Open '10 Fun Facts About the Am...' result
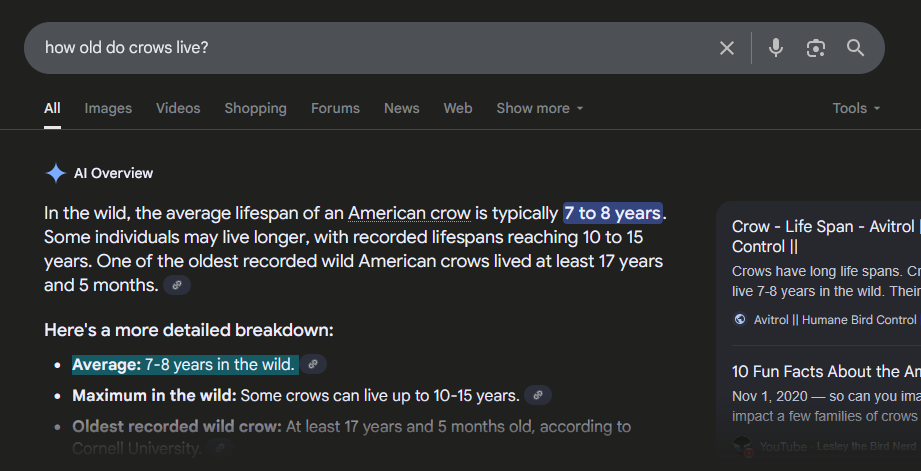This screenshot has height=471, width=921. (826, 371)
